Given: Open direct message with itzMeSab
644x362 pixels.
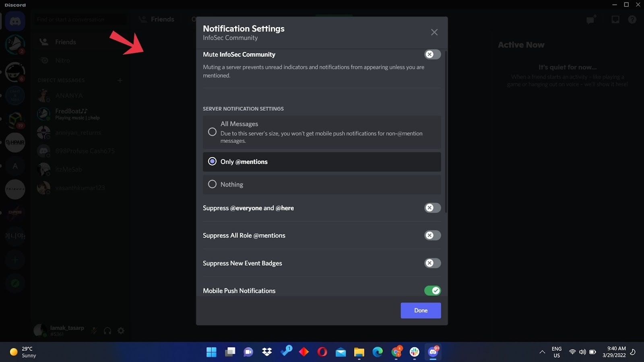Looking at the screenshot, I should (x=80, y=169).
